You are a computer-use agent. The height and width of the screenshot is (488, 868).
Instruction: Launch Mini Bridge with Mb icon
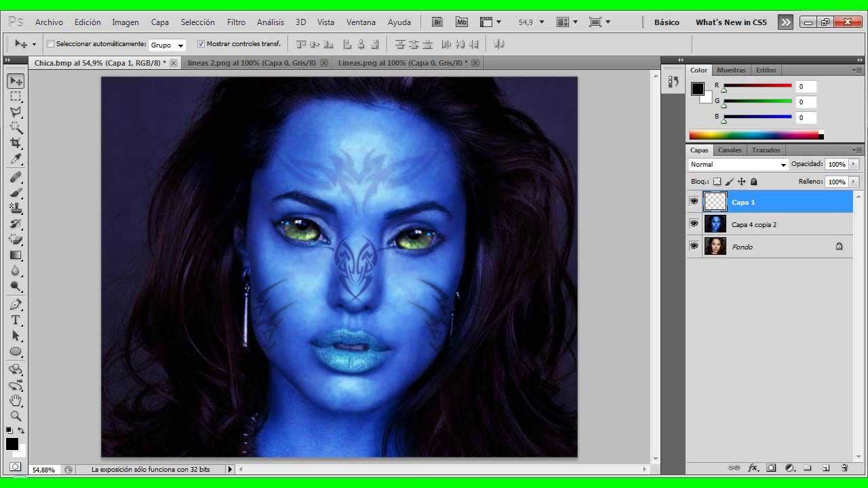coord(462,22)
